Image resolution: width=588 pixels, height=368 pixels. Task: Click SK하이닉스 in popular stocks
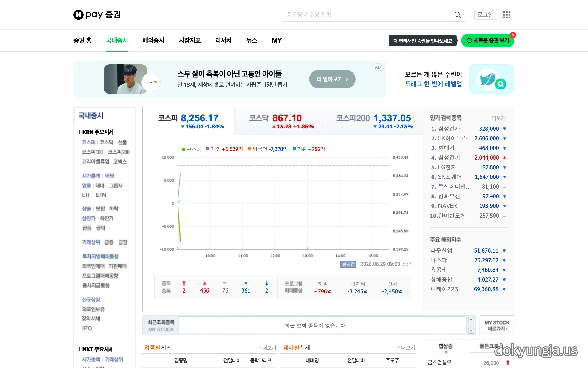(x=452, y=138)
